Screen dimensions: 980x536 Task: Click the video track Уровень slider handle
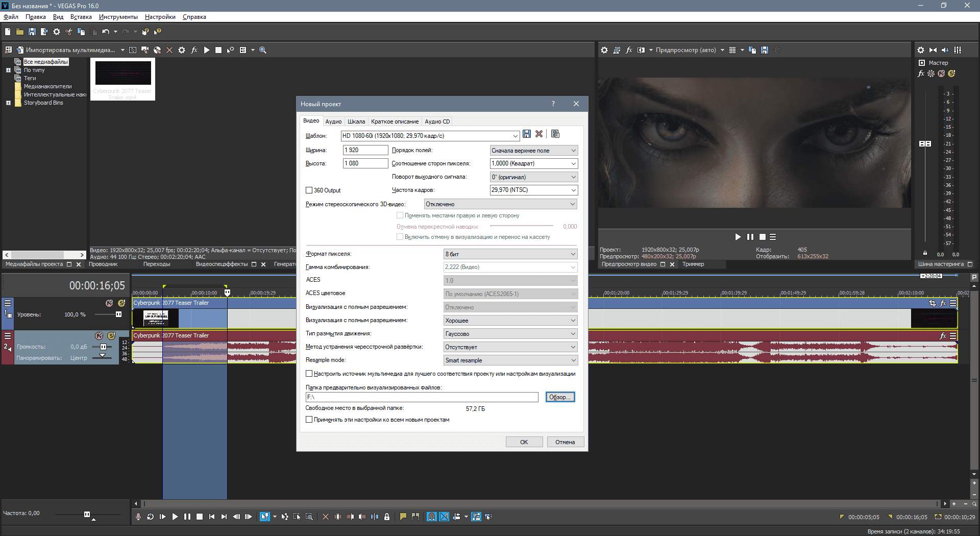pos(118,314)
